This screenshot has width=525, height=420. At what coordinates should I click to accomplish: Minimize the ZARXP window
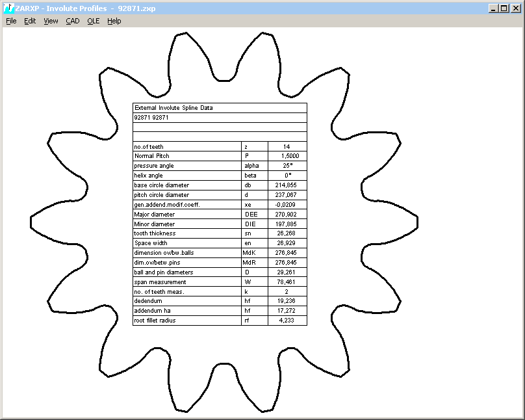(x=493, y=8)
